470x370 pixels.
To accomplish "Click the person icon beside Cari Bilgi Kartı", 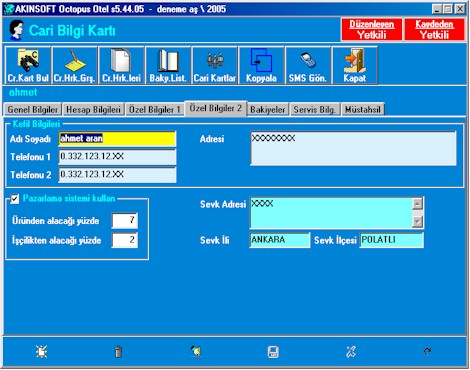I will point(16,30).
